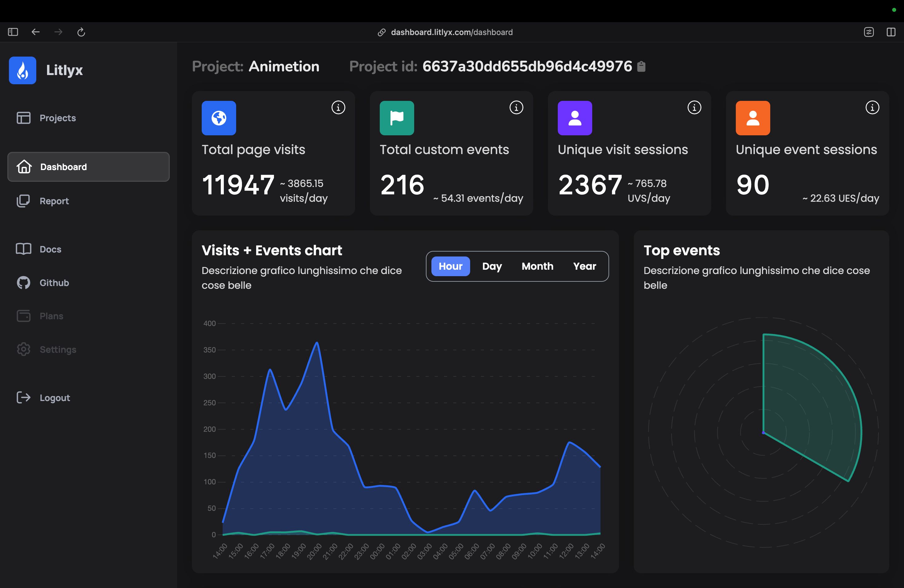Open info icon on Unique visit sessions card
The width and height of the screenshot is (904, 588).
click(694, 108)
